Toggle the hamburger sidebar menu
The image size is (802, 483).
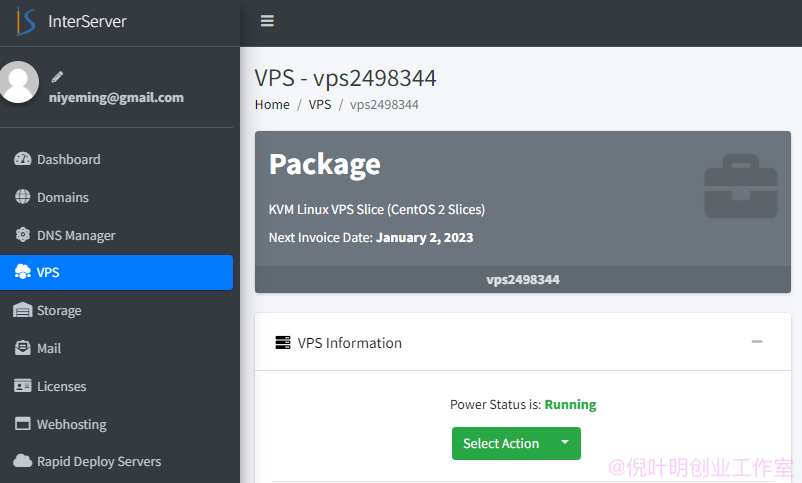267,21
